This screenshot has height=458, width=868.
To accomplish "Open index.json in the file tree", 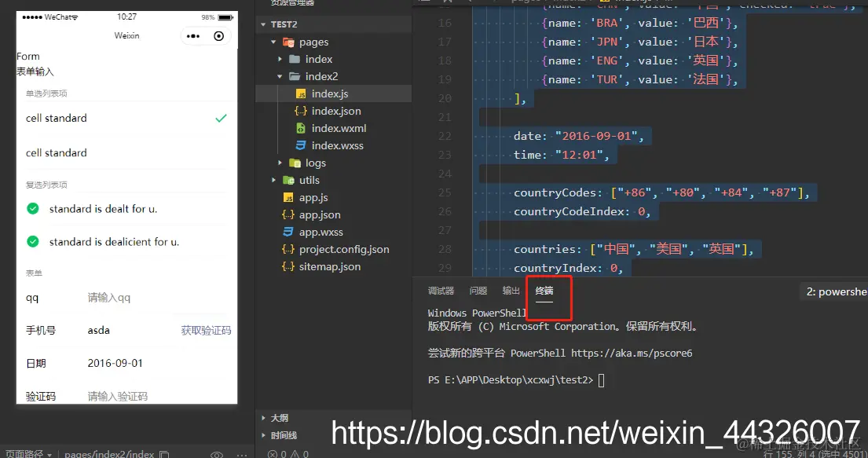I will coord(336,112).
